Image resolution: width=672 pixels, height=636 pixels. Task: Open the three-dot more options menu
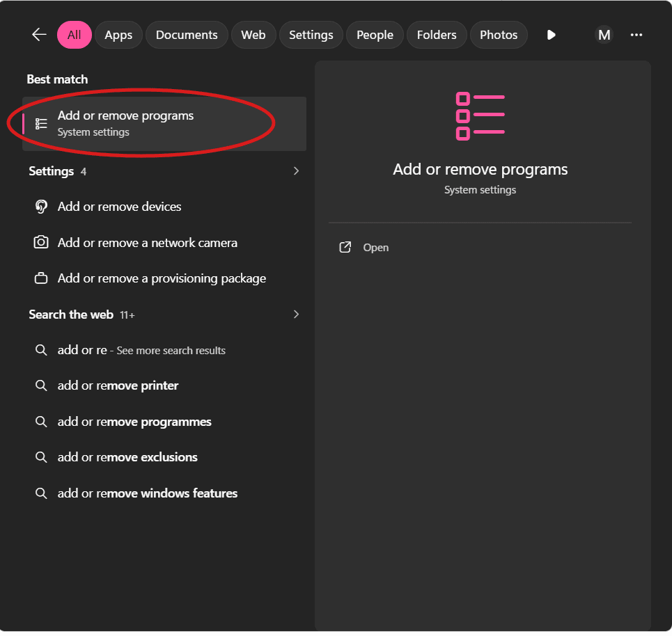point(636,35)
